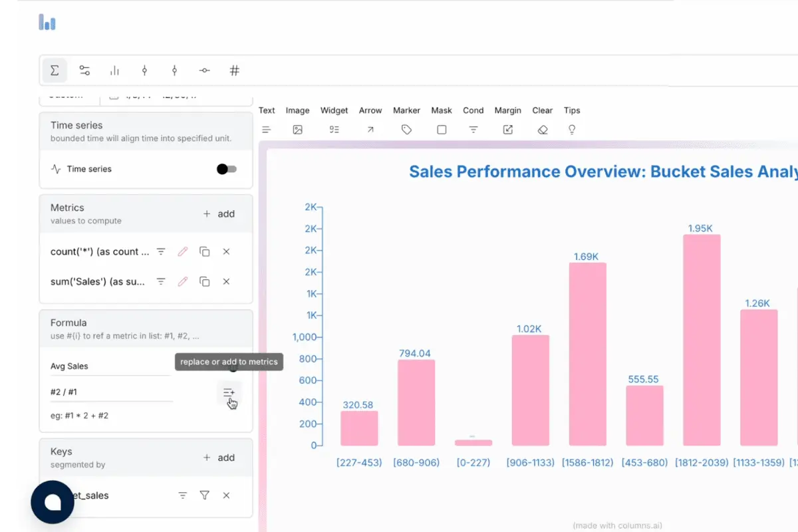Open the Cond toolbar item
Viewport: 798px width, 532px height.
[473, 110]
